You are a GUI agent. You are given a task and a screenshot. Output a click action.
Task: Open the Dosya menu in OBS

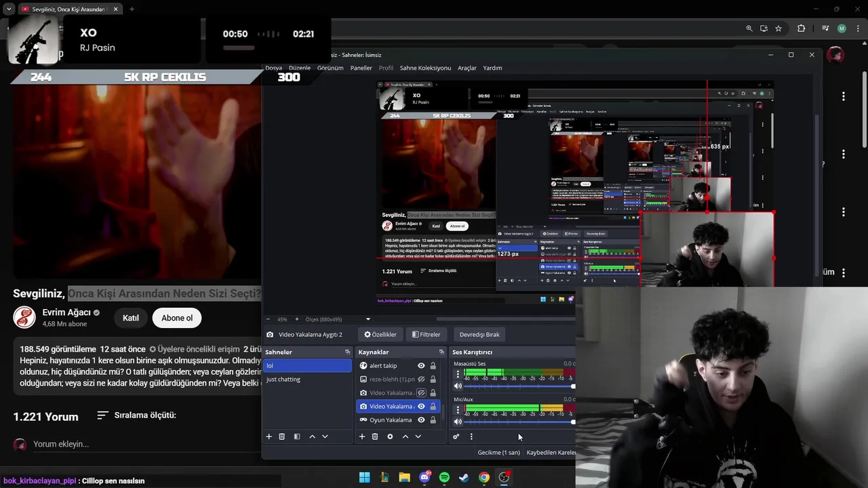tap(273, 68)
